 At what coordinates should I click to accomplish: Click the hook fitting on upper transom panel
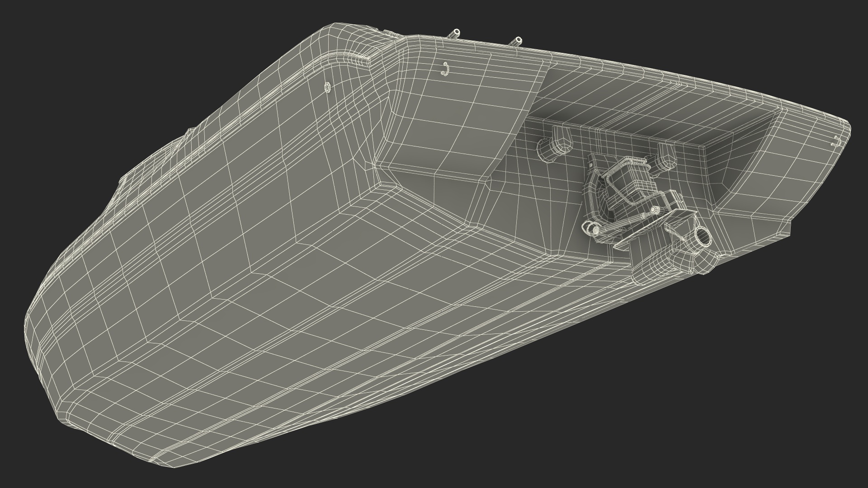pos(445,69)
